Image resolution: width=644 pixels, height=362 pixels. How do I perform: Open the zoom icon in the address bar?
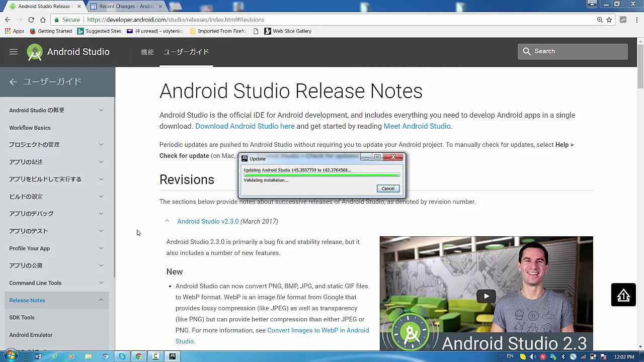600,20
